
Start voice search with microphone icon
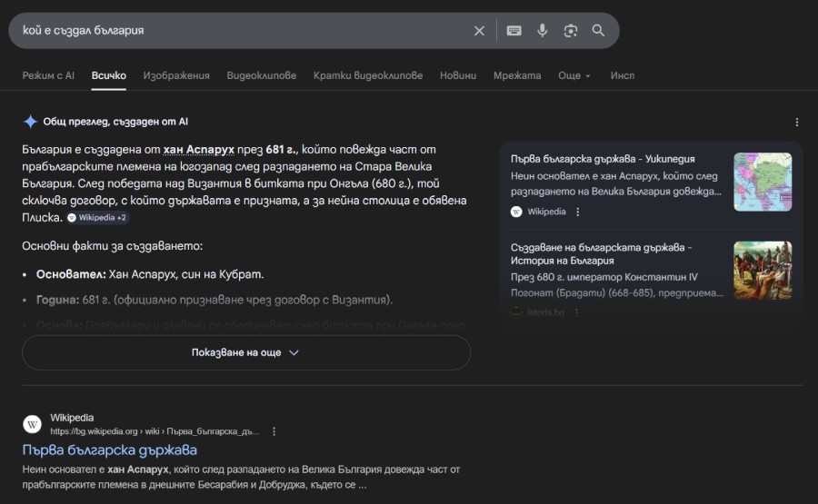click(x=543, y=31)
